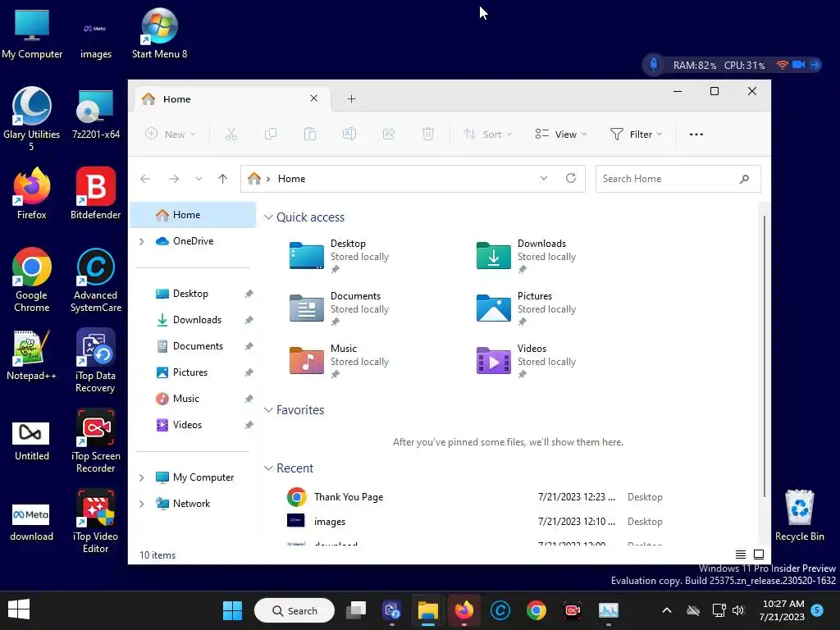The image size is (840, 630).
Task: Click the Rename icon in toolbar
Action: 349,134
